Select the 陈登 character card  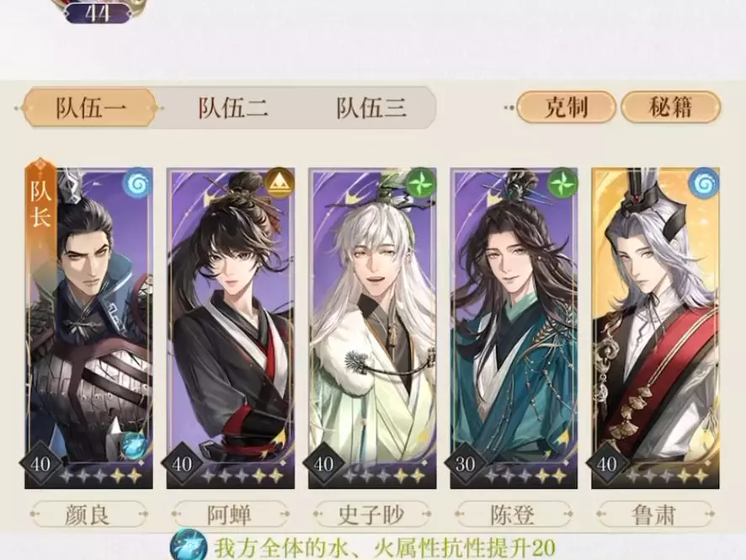[x=514, y=328]
